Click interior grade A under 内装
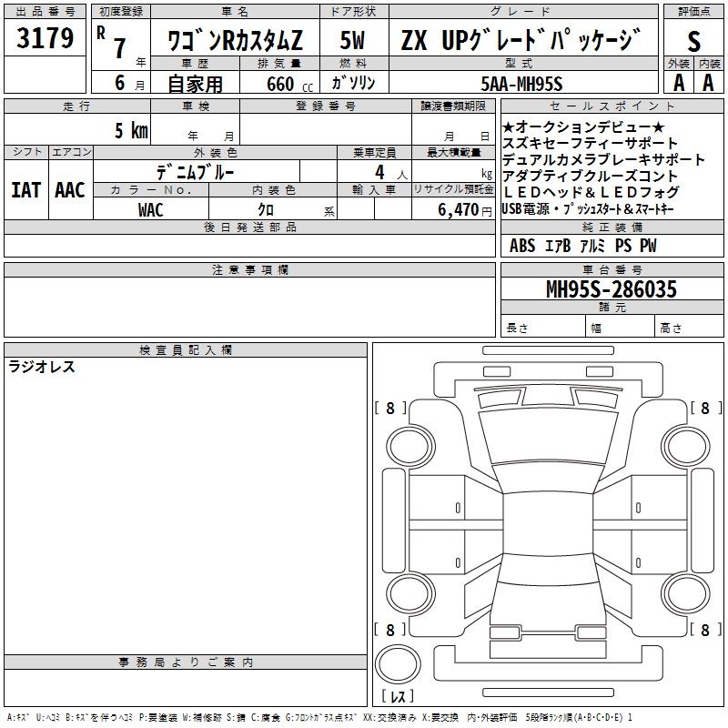 tap(708, 83)
